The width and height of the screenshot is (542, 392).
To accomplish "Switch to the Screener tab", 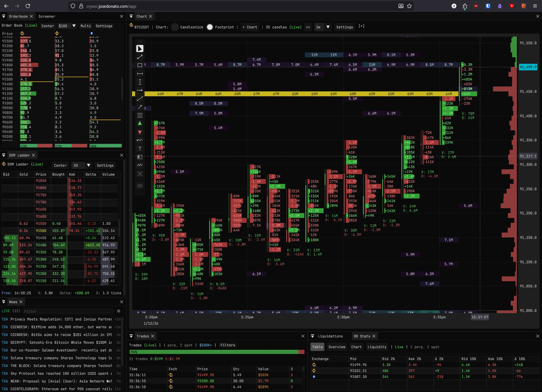I will (47, 16).
